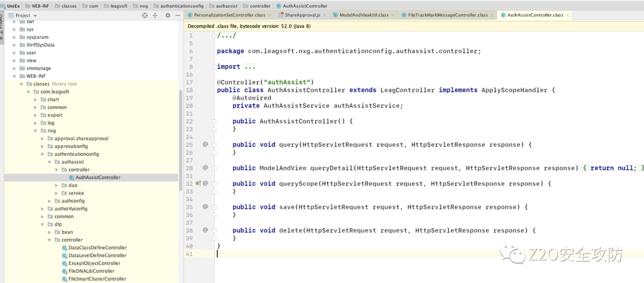Click LeagController in class declaration
This screenshot has width=644, height=283.
point(408,90)
